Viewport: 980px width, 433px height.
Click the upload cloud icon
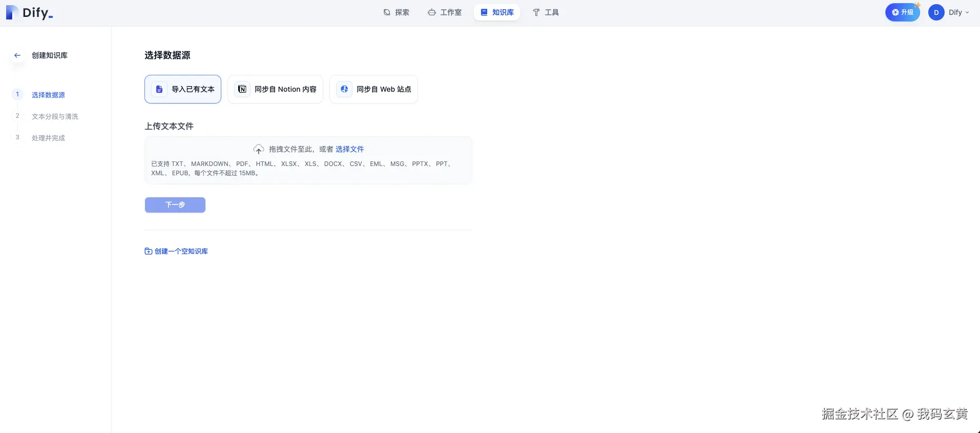pos(259,149)
